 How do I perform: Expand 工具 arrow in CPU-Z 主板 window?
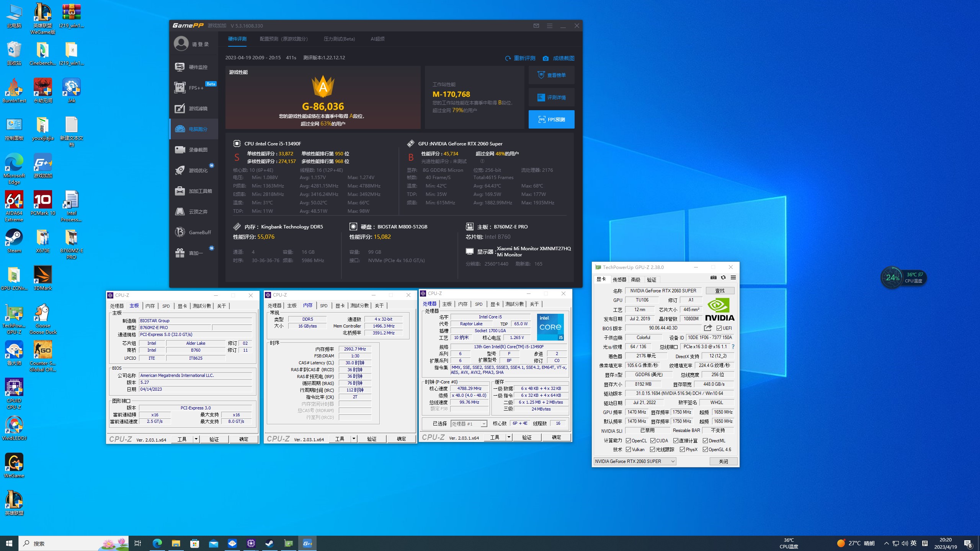pyautogui.click(x=196, y=439)
